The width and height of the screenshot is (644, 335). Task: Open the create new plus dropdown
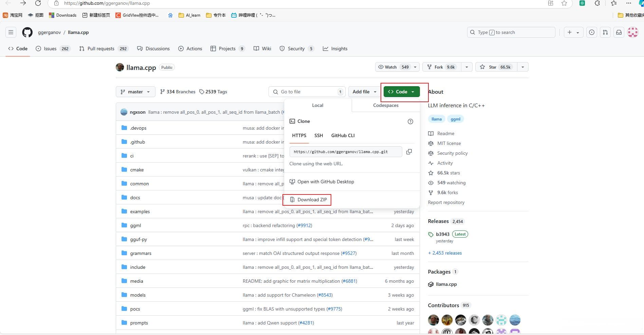573,32
